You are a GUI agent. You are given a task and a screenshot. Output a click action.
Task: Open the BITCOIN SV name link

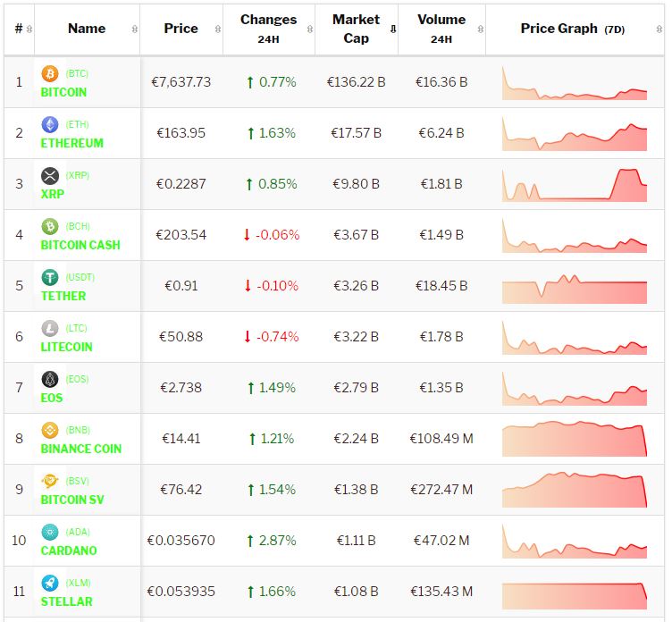(72, 500)
